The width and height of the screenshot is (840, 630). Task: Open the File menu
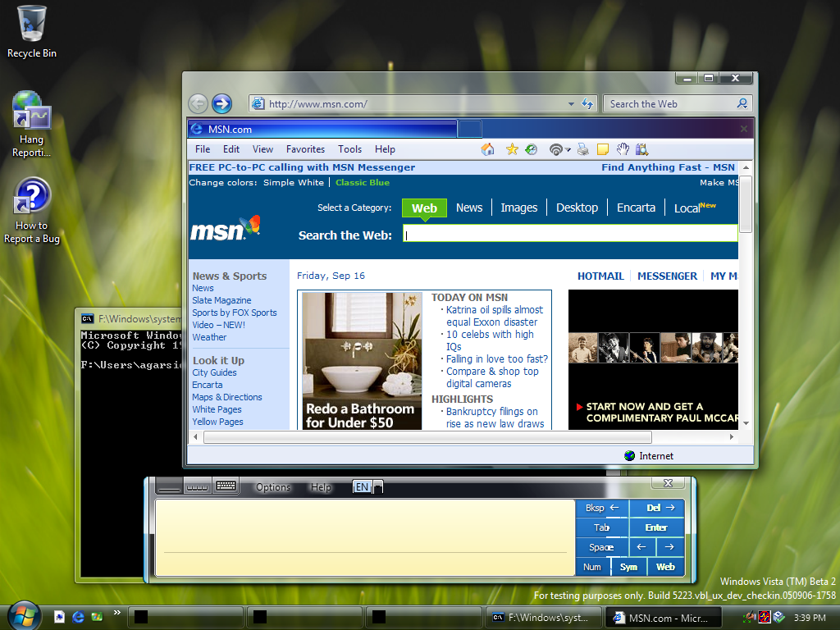click(x=203, y=149)
